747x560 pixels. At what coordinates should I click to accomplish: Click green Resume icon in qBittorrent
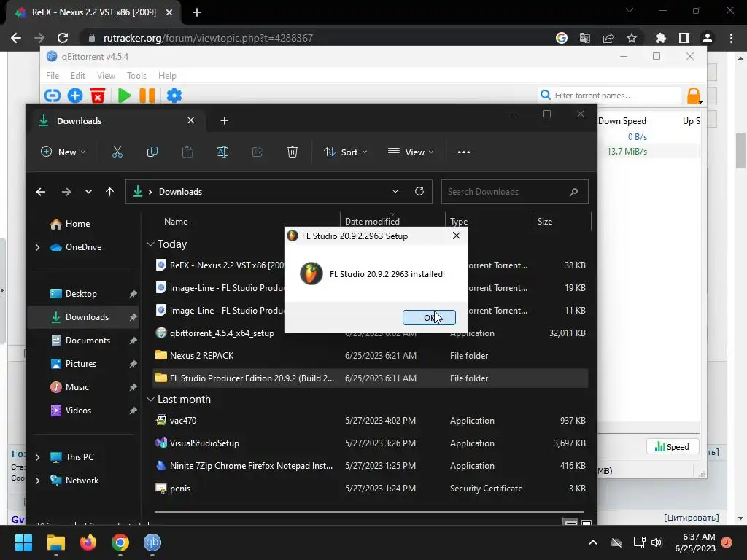point(124,96)
